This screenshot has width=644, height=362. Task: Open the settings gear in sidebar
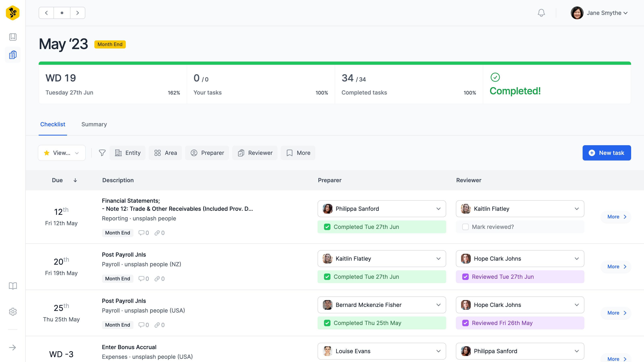13,312
